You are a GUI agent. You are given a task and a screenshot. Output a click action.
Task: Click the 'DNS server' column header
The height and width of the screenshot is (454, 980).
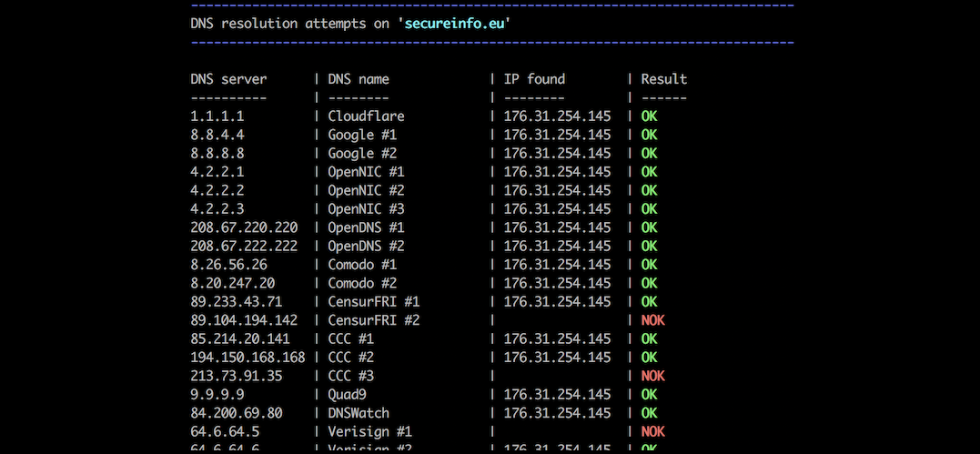(228, 79)
